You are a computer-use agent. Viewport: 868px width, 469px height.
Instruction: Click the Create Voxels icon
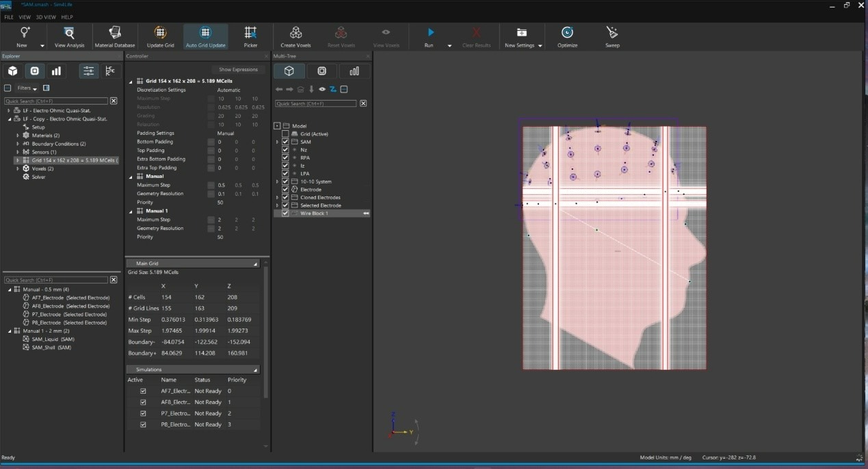[295, 33]
